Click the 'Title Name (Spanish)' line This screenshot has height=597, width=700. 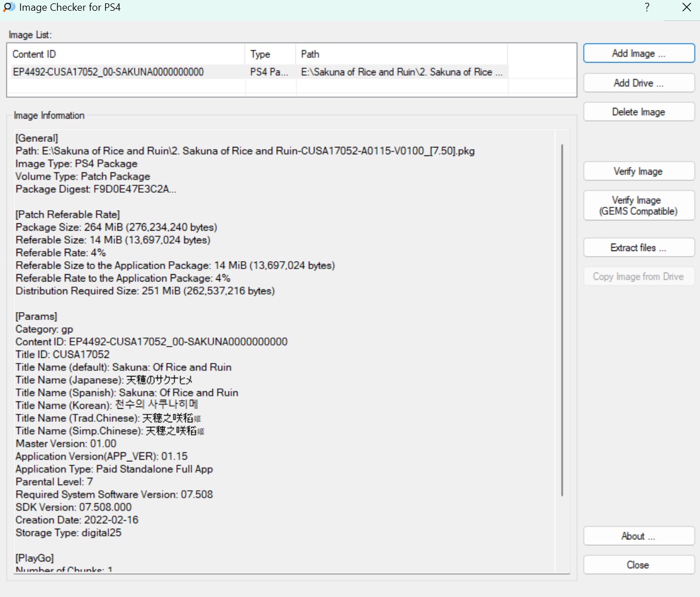coord(127,392)
